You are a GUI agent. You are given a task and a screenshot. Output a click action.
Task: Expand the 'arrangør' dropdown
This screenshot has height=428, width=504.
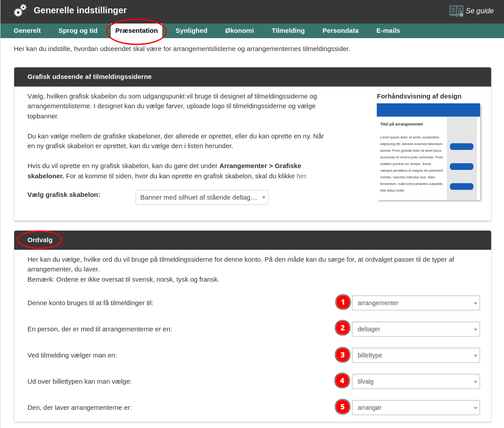point(415,408)
